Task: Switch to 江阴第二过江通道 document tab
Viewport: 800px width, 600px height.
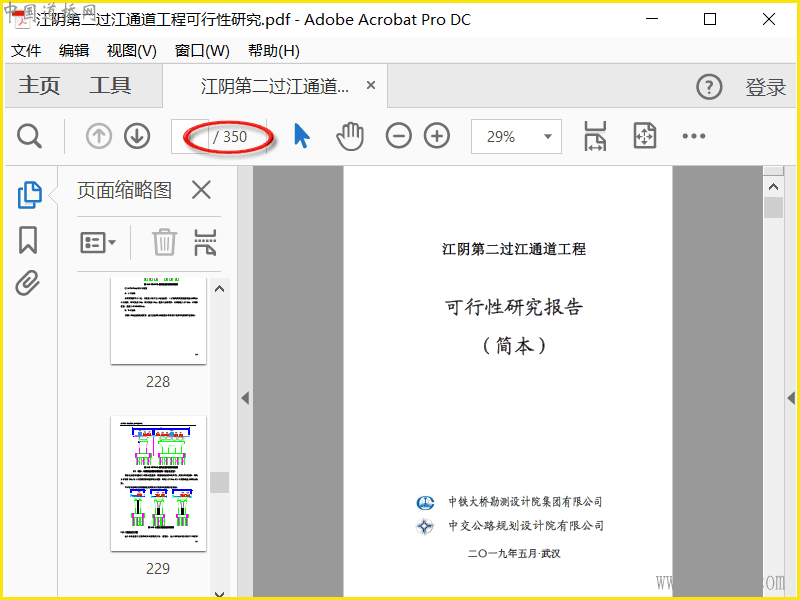Action: tap(274, 86)
